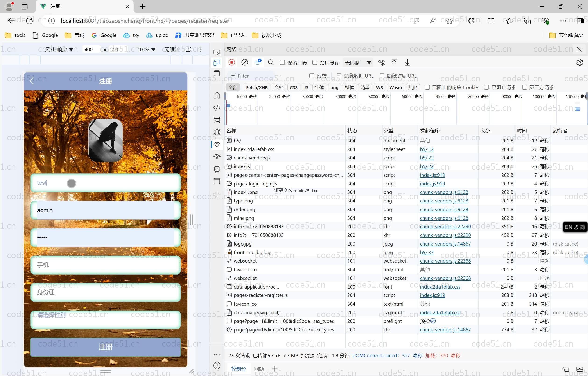Viewport: 588px width, 376px height.
Task: Check 隐藏扩展 URL checkbox
Action: (x=382, y=76)
